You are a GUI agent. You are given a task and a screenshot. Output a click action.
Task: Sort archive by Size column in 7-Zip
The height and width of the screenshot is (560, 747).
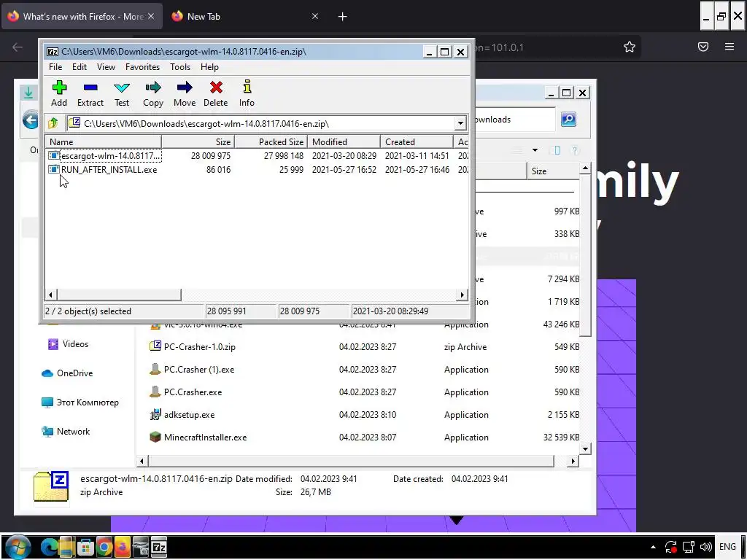click(198, 142)
